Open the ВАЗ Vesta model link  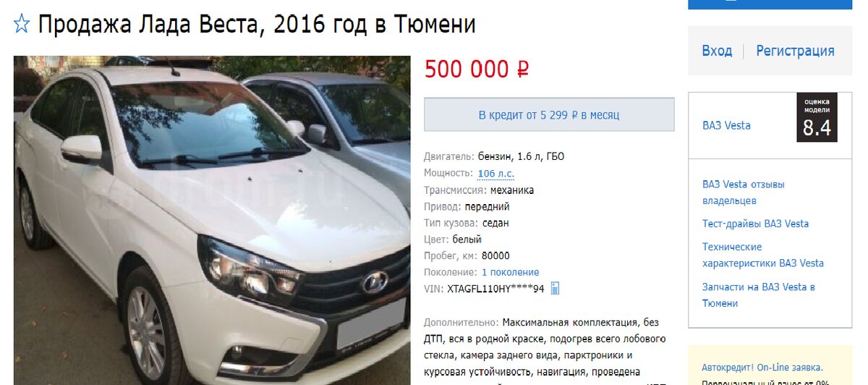tap(726, 125)
